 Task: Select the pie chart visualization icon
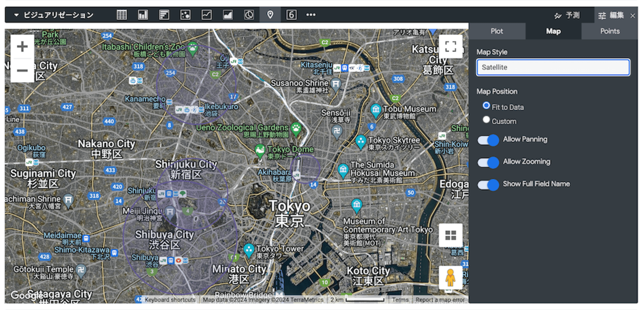[249, 15]
